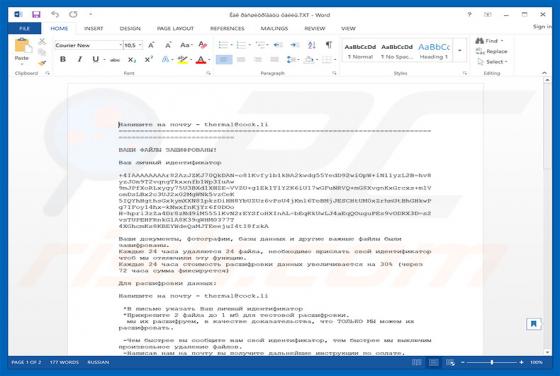This screenshot has width=560, height=376.
Task: Apply strikethrough abc formatting
Action: (115, 60)
